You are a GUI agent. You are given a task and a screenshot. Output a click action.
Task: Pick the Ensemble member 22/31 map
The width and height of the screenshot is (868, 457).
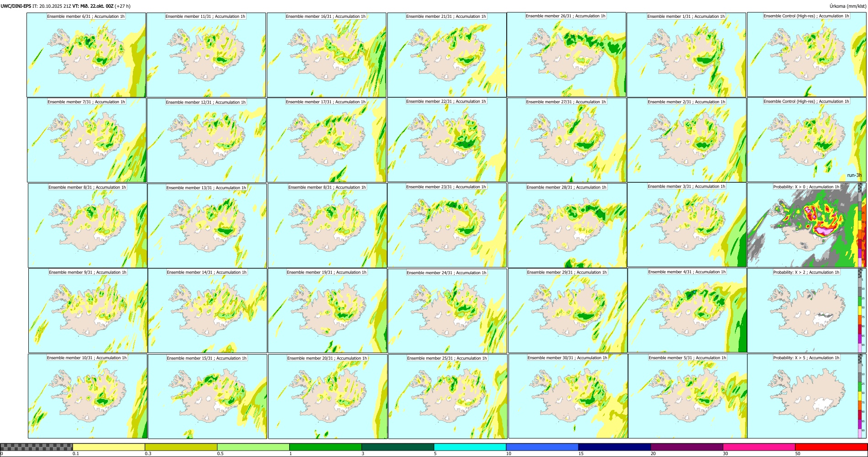[x=447, y=140]
